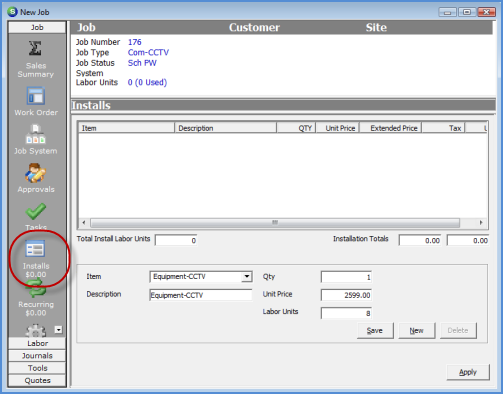The image size is (503, 394).
Task: Open the Installs form icon
Action: tap(35, 249)
